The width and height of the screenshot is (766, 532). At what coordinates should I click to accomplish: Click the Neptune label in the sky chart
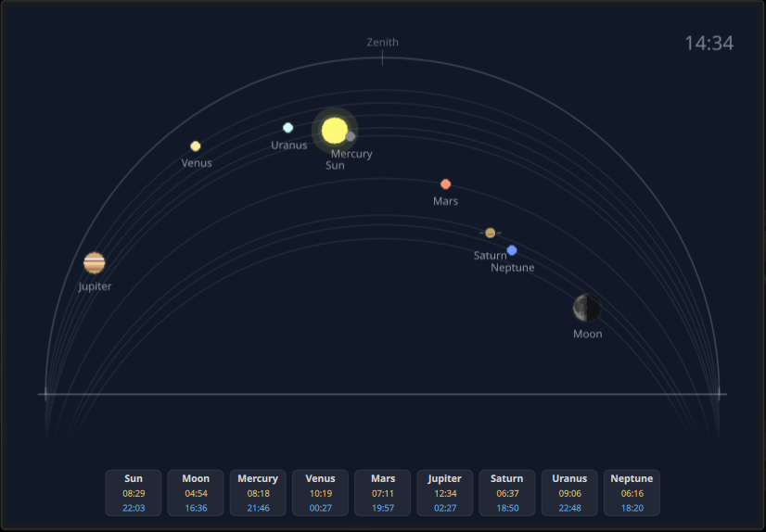click(513, 268)
